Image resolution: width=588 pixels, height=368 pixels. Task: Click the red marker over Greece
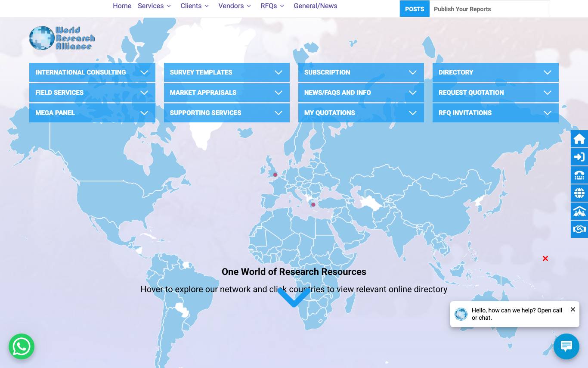point(313,205)
